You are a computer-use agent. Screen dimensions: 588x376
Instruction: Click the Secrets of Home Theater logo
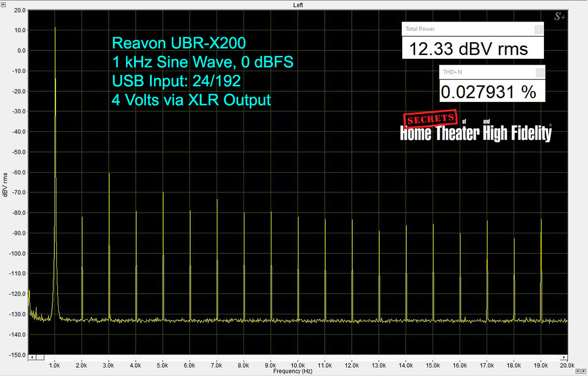(475, 127)
